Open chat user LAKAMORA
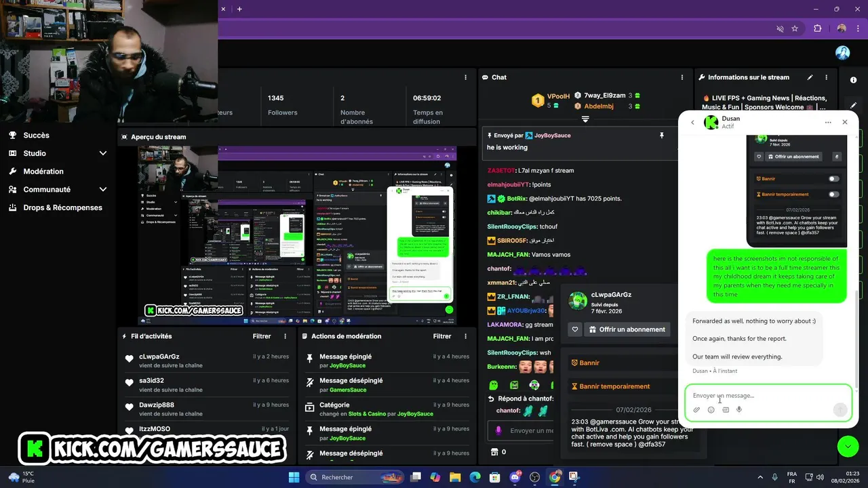Screen dimensions: 868x488 coord(505,325)
